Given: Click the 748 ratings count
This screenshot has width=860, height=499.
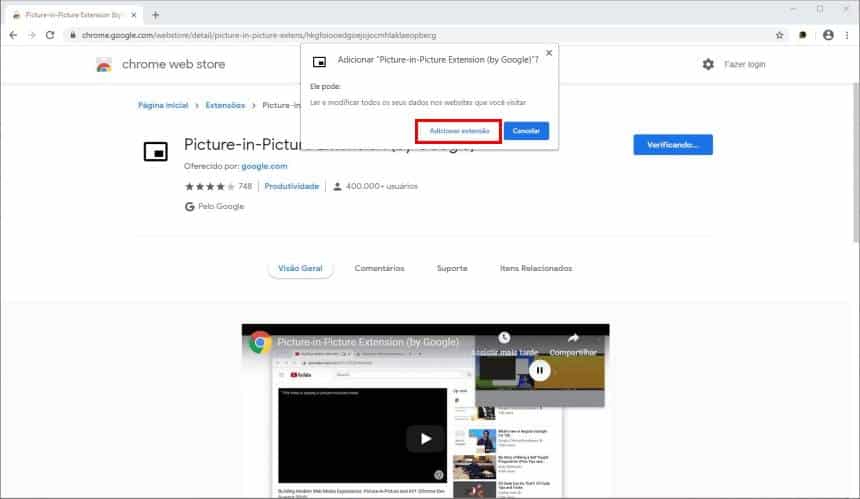Looking at the screenshot, I should click(245, 186).
